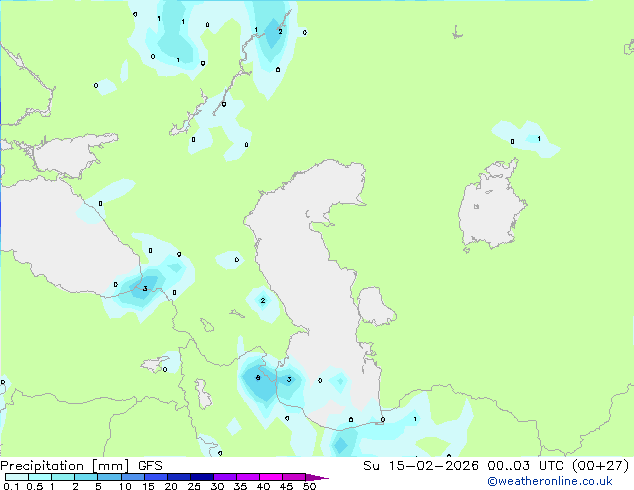Click the purple arrow tip above 50

tap(317, 478)
